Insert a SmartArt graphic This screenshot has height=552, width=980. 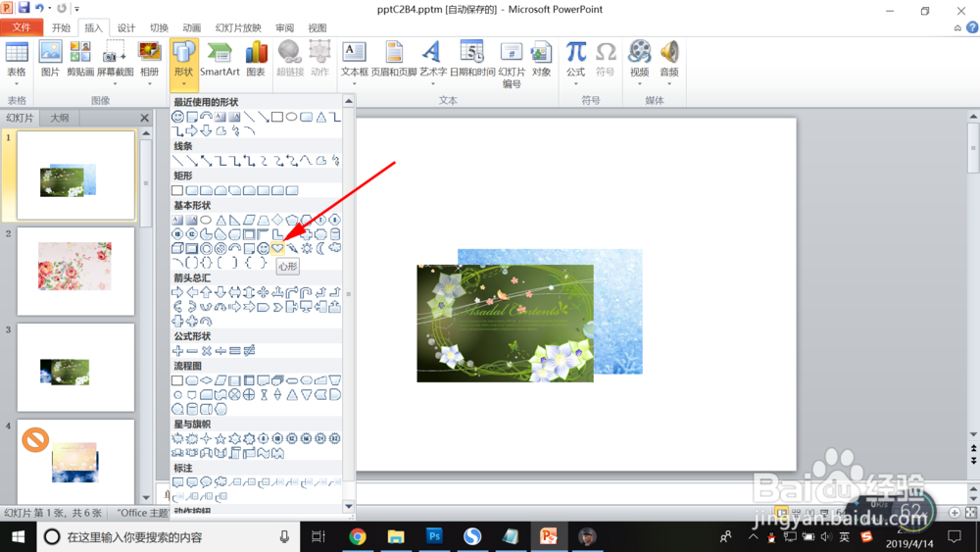[220, 59]
